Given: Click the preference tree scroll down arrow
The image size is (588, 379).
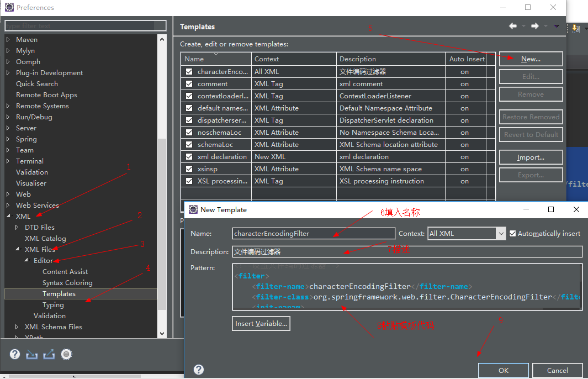Looking at the screenshot, I should [x=162, y=333].
